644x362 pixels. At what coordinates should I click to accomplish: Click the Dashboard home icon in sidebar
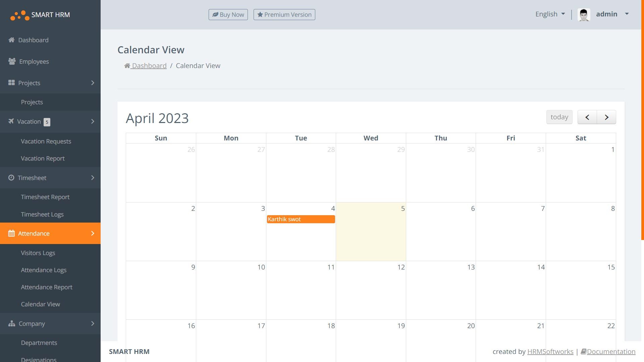point(11,40)
